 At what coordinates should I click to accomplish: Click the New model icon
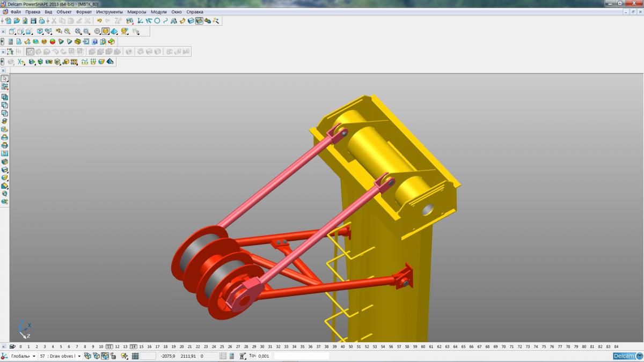[x=8, y=21]
